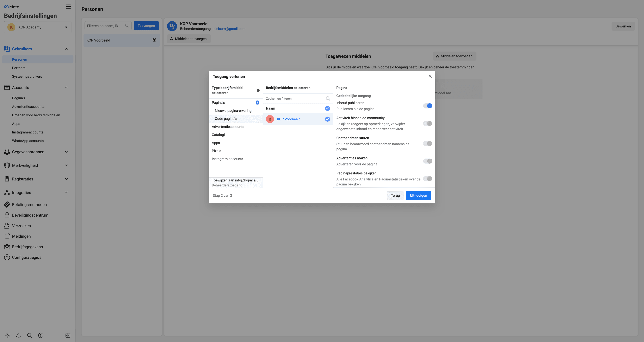
Task: Select Nieuwe pagina-ervaring in dialog
Action: point(235,111)
